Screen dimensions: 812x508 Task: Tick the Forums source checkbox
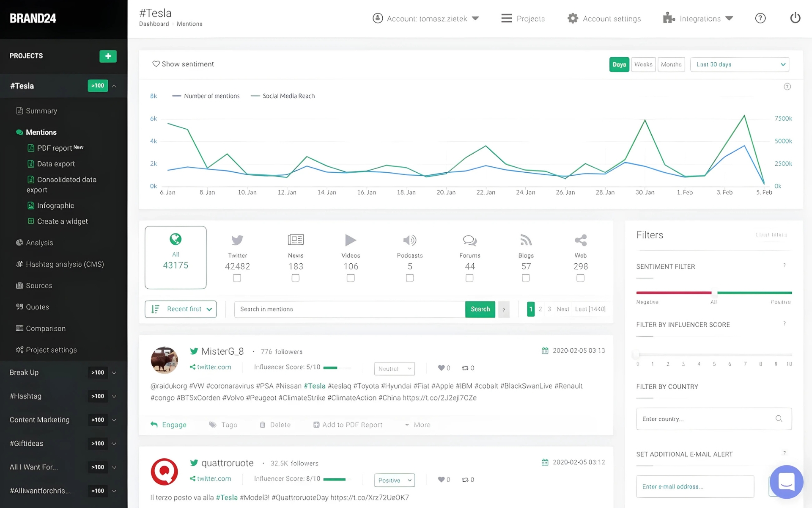pyautogui.click(x=469, y=278)
